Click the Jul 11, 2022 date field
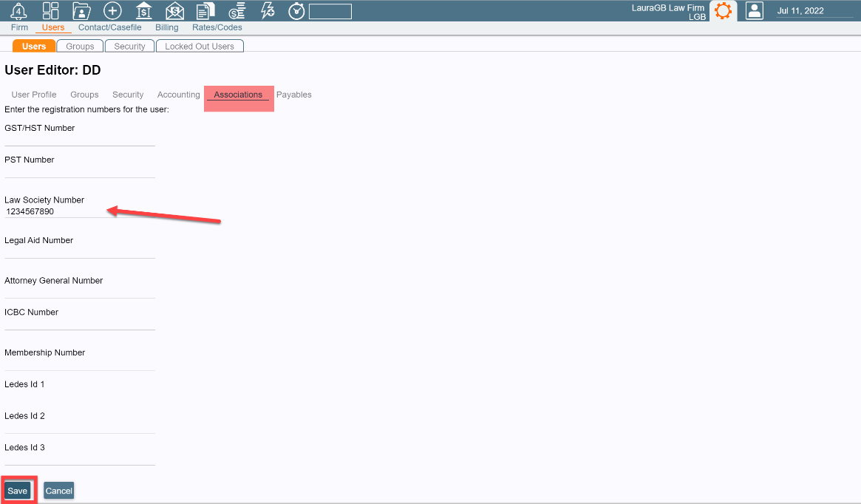This screenshot has width=861, height=504. coord(814,11)
